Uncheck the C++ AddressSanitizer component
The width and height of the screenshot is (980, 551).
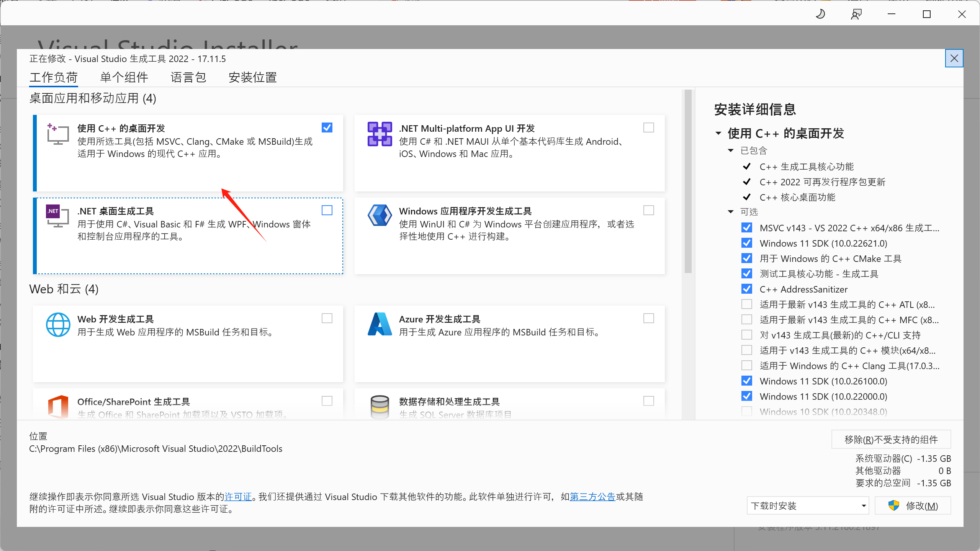(747, 289)
